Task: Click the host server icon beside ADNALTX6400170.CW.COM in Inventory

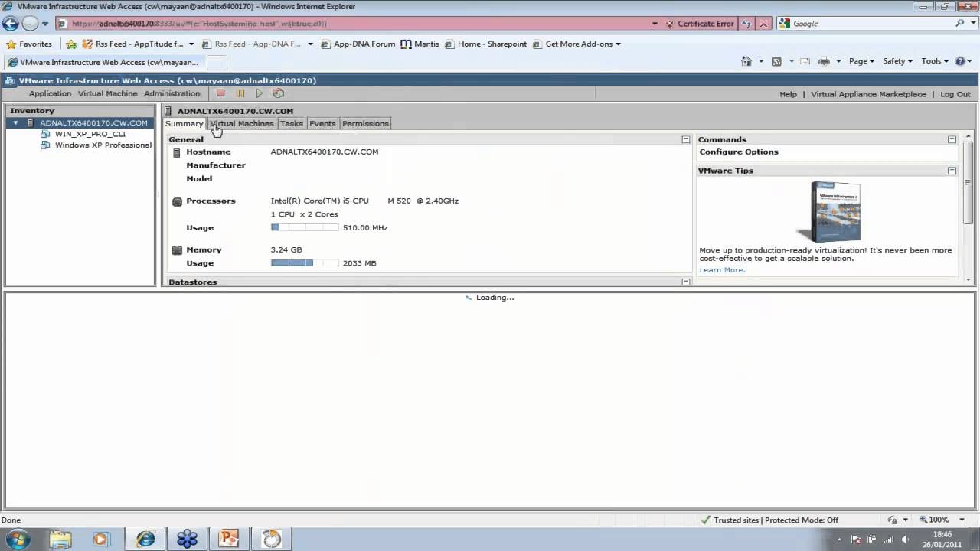Action: [x=30, y=122]
